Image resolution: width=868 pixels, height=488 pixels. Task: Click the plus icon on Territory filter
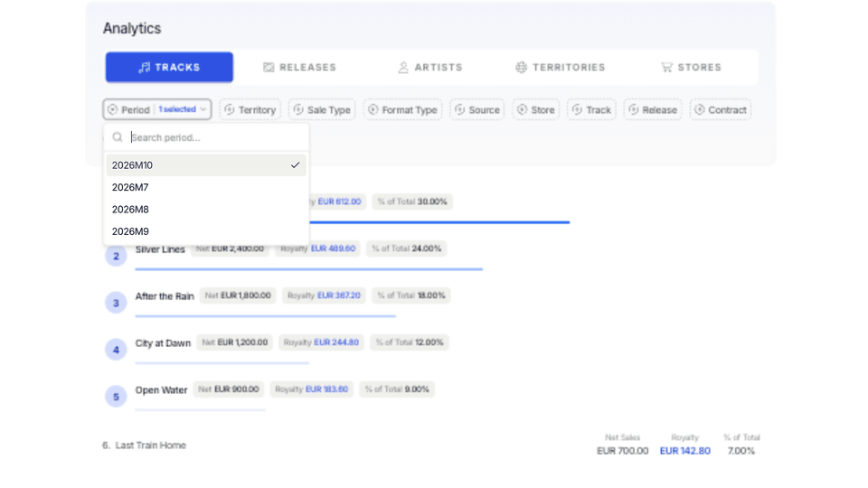[229, 109]
